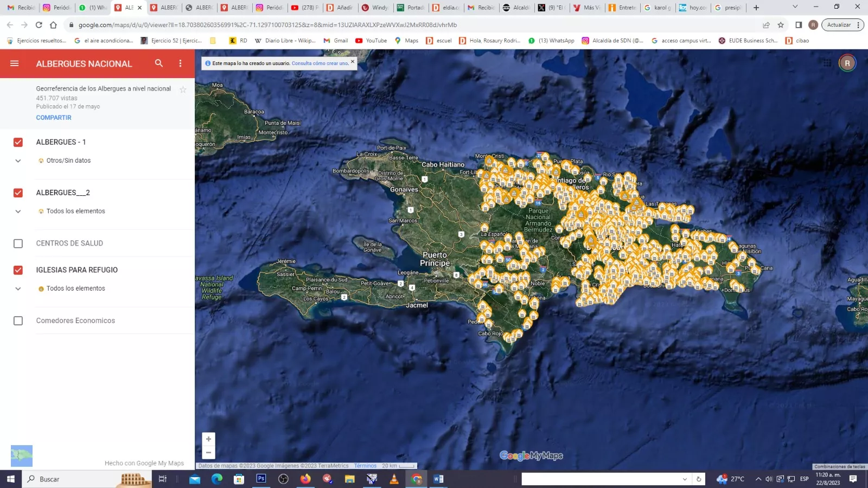The image size is (868, 488).
Task: Open Microsoft Edge from the taskbar
Action: (217, 479)
